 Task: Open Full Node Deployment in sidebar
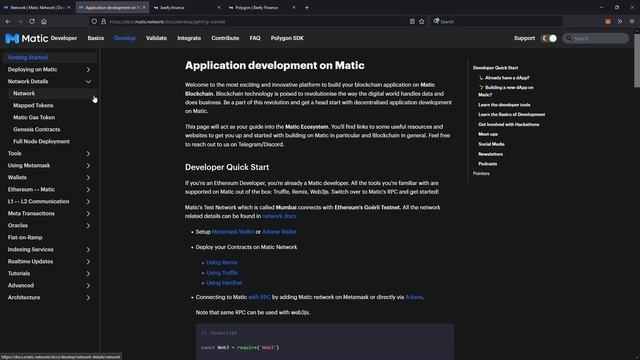tap(41, 142)
